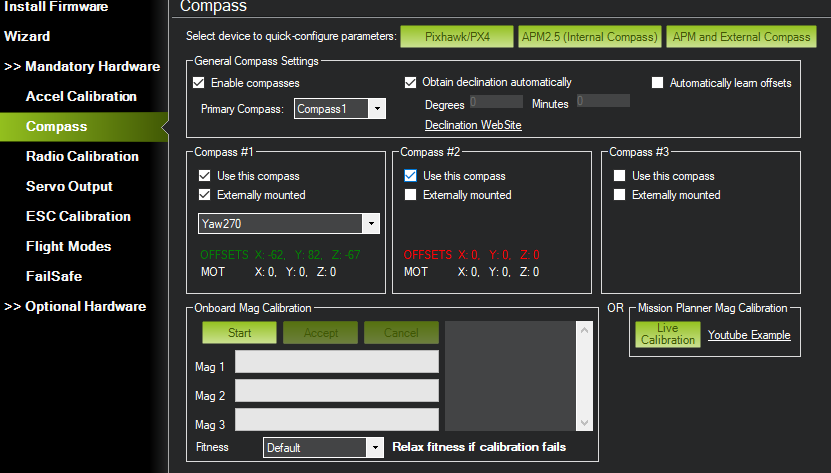Click APM2.5 (Internal Compass) button

589,37
